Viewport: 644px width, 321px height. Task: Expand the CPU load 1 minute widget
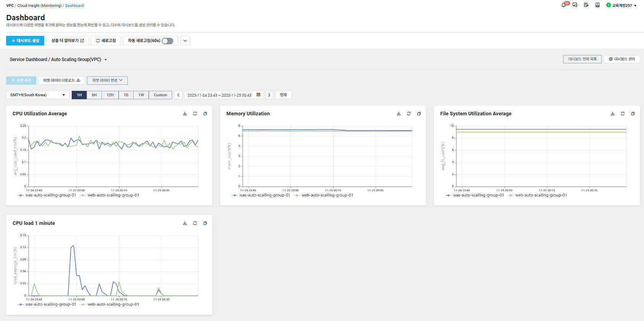[205, 223]
